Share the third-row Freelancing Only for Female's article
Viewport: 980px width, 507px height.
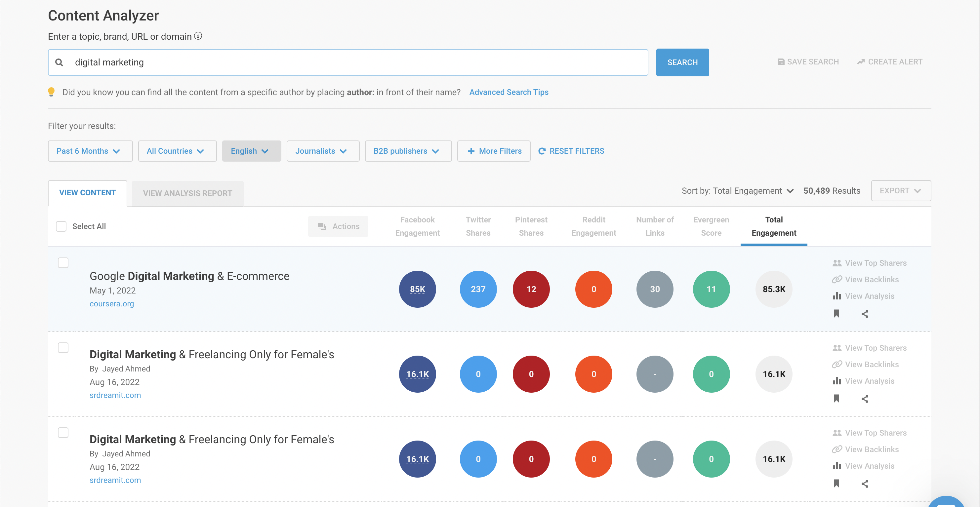pos(865,484)
